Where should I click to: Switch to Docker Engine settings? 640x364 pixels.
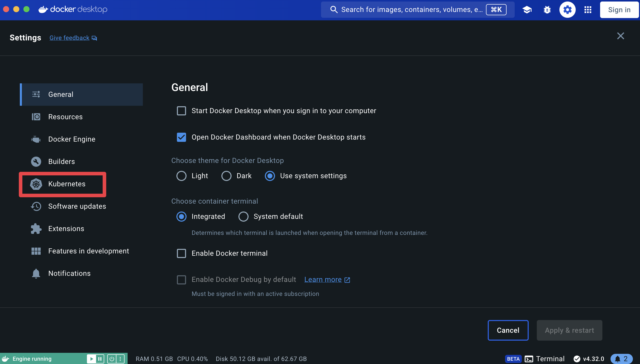(x=81, y=139)
